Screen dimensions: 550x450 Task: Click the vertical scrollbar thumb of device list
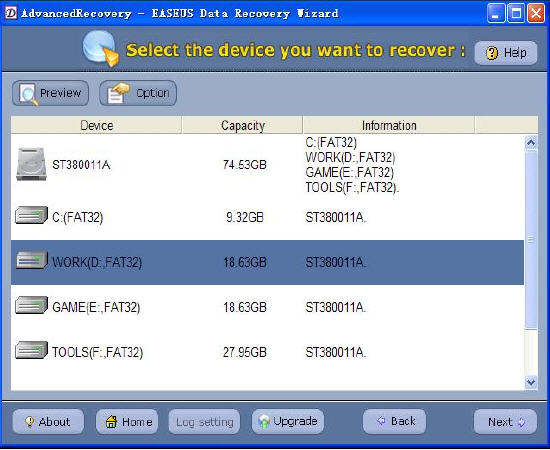[x=531, y=240]
